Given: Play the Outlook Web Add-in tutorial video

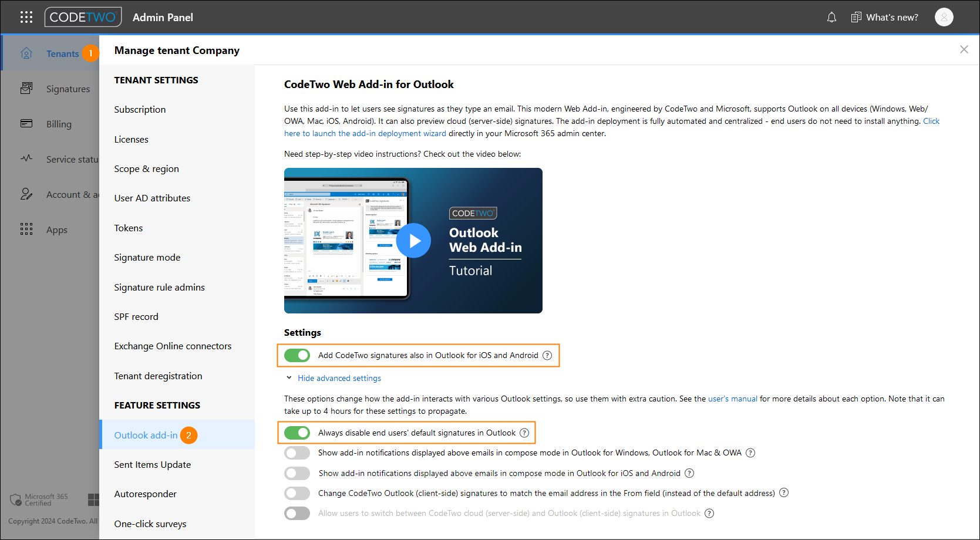Looking at the screenshot, I should (413, 241).
